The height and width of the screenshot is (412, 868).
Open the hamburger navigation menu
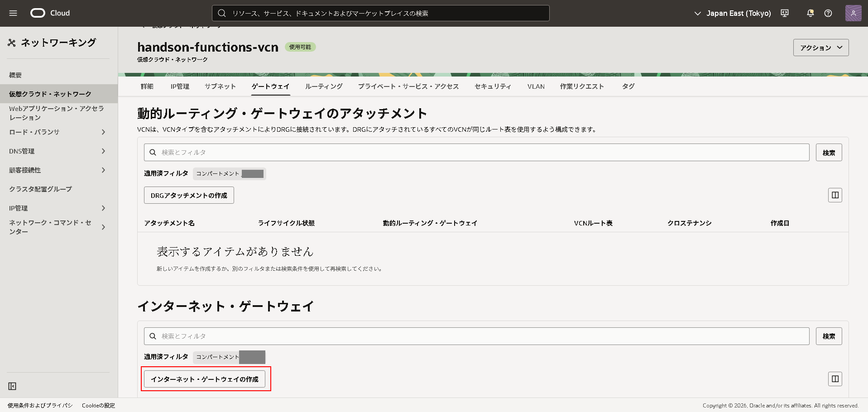(x=13, y=13)
